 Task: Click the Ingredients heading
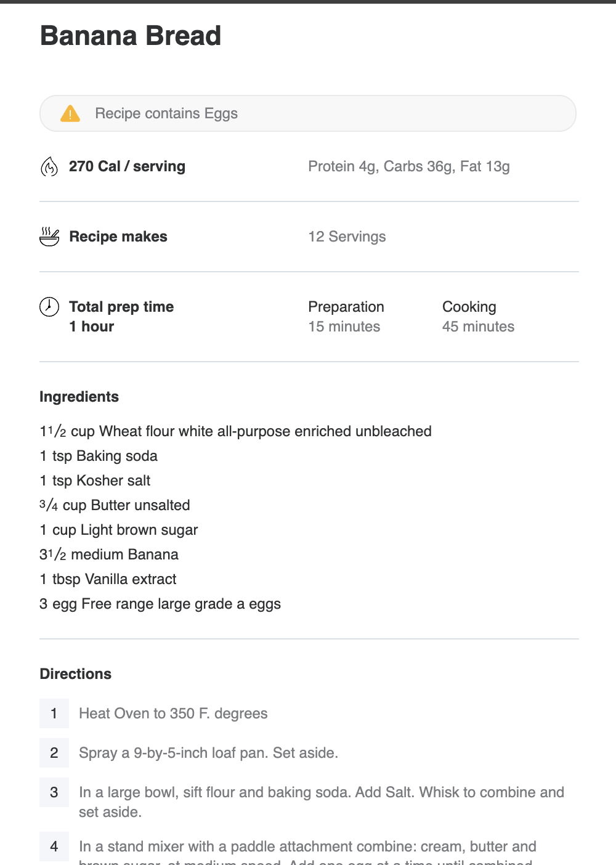pos(79,397)
